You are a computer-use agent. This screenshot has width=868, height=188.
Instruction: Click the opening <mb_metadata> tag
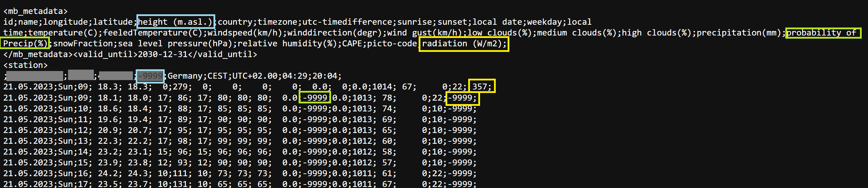tap(36, 11)
